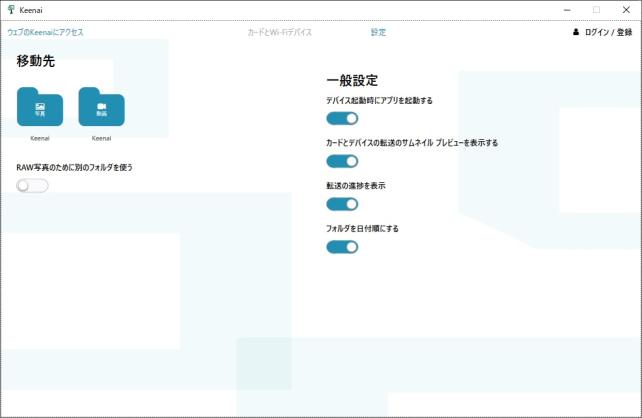Minimize the Keenai window
Viewport: 642px width, 418px height.
(x=567, y=10)
